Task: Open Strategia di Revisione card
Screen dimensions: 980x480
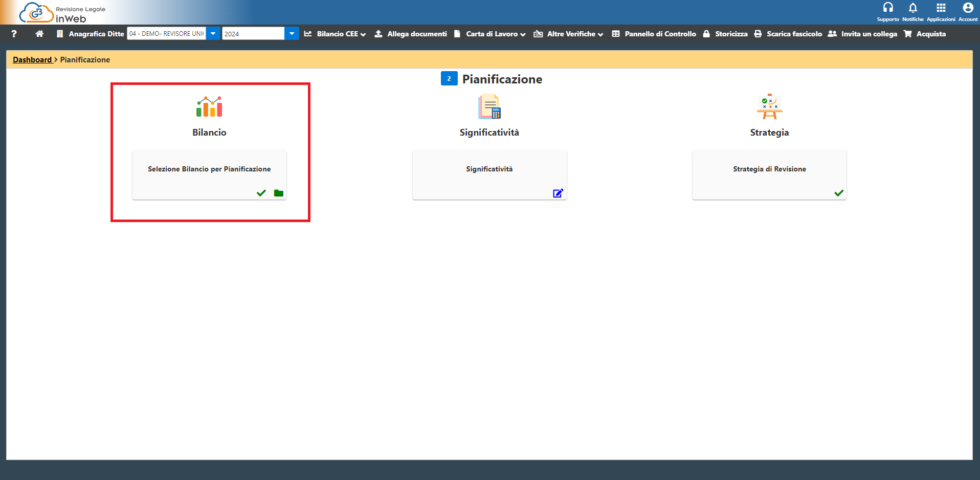Action: [x=769, y=169]
